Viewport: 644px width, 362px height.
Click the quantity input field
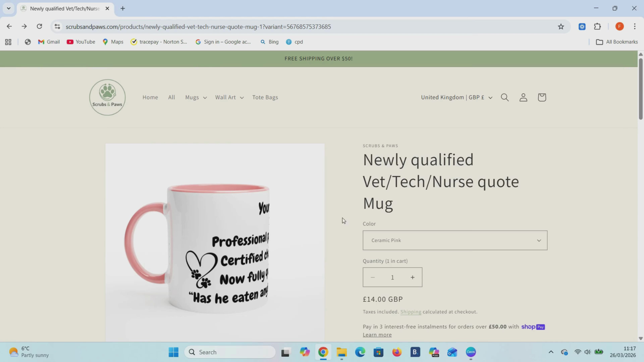click(x=392, y=277)
